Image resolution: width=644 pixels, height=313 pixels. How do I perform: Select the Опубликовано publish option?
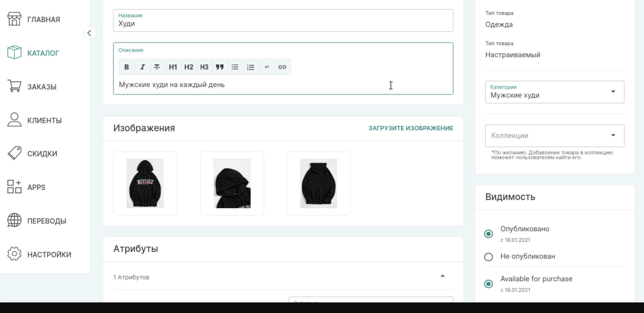coord(488,234)
